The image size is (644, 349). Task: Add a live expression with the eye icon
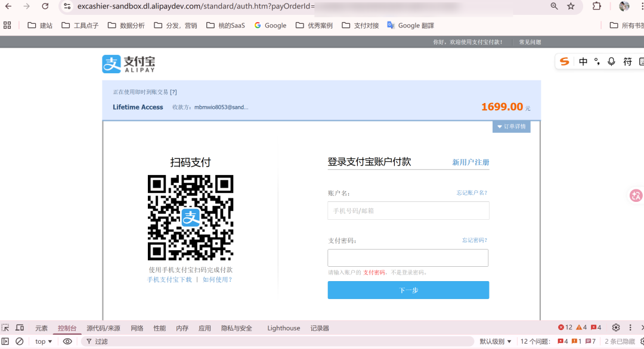[x=67, y=341]
